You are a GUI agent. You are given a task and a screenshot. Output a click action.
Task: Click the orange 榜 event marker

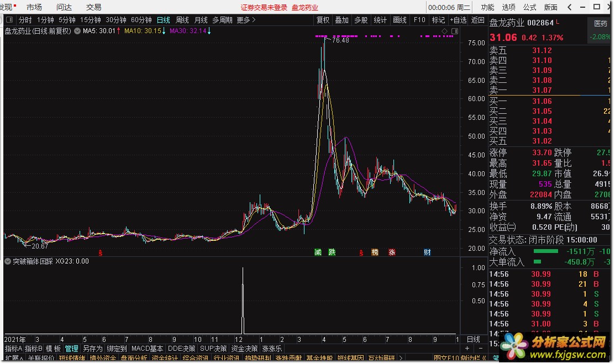click(x=375, y=252)
